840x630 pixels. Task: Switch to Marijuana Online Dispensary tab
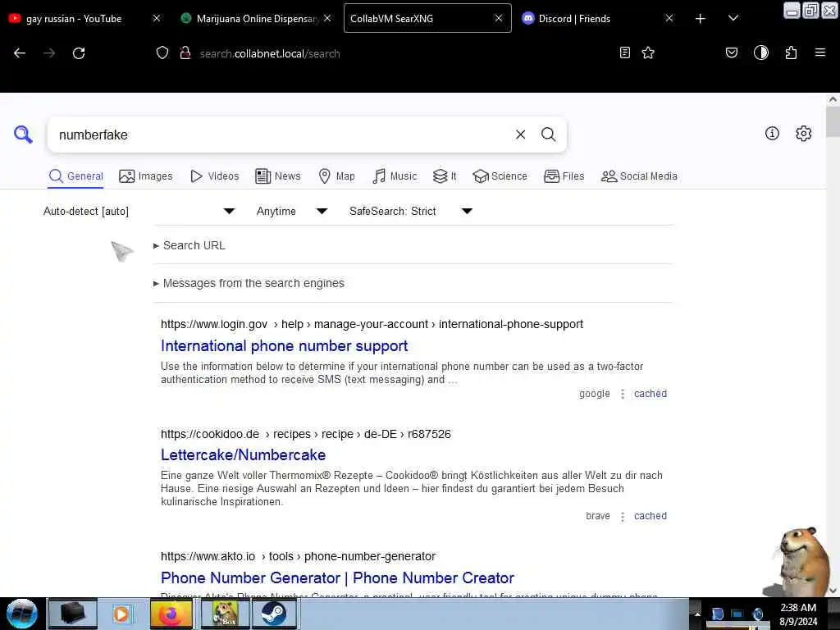click(x=257, y=19)
